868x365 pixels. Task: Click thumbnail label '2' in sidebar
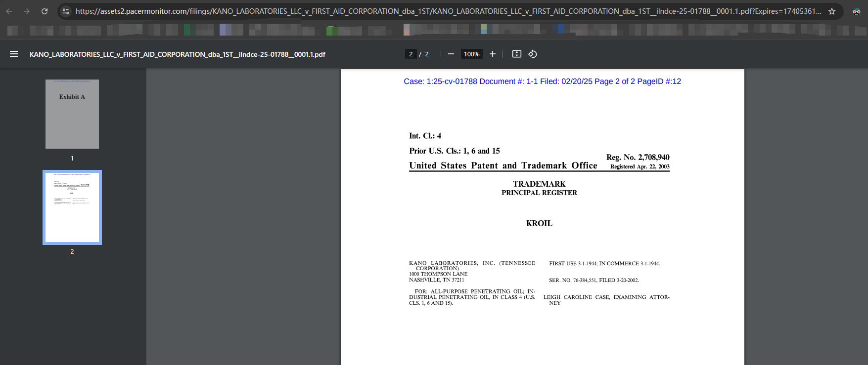72,252
